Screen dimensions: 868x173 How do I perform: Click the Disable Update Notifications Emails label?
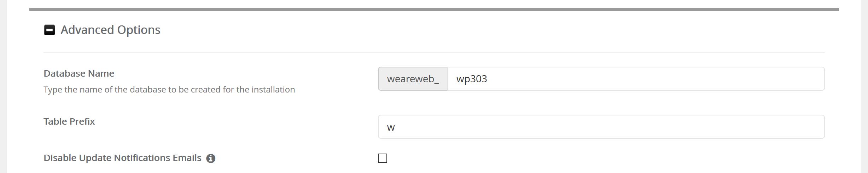pyautogui.click(x=122, y=158)
